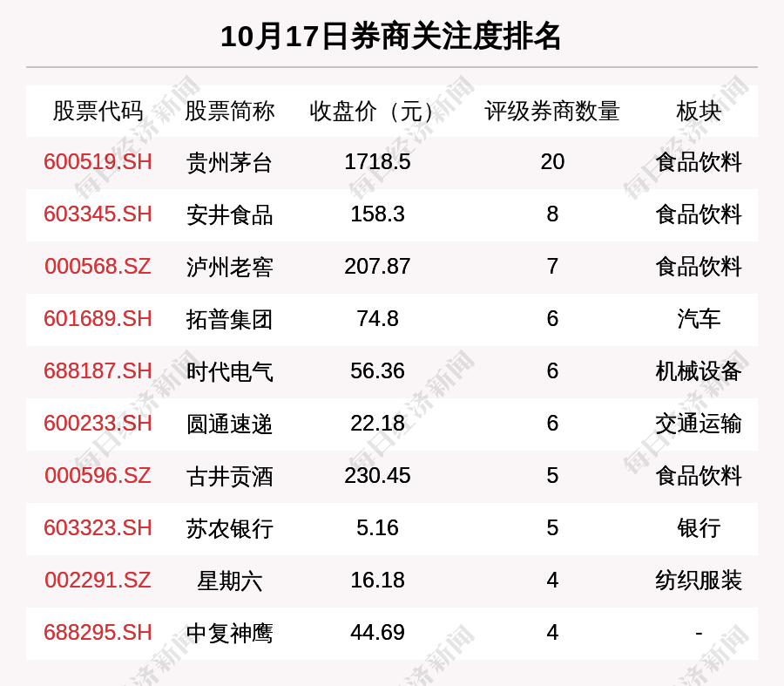The width and height of the screenshot is (784, 686).
Task: Click the stock name 时代电气
Action: [x=229, y=372]
